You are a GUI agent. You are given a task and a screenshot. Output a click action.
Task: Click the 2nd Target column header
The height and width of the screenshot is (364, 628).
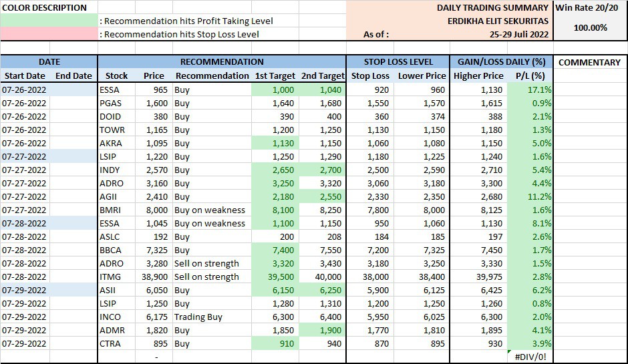click(323, 75)
